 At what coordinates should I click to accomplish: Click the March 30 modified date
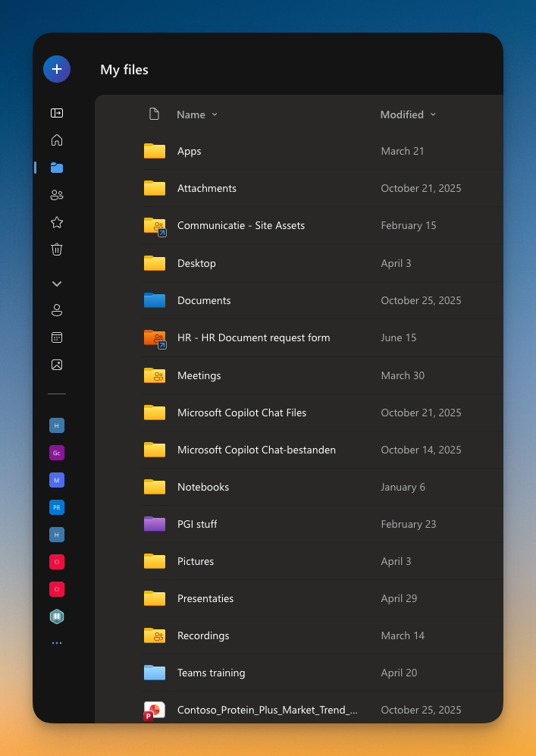pyautogui.click(x=403, y=375)
